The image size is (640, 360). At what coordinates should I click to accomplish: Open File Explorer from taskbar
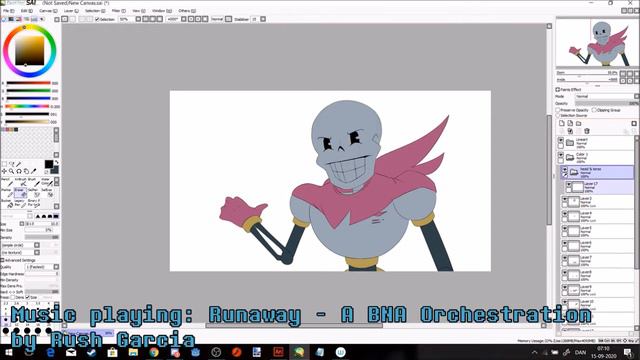(x=133, y=353)
